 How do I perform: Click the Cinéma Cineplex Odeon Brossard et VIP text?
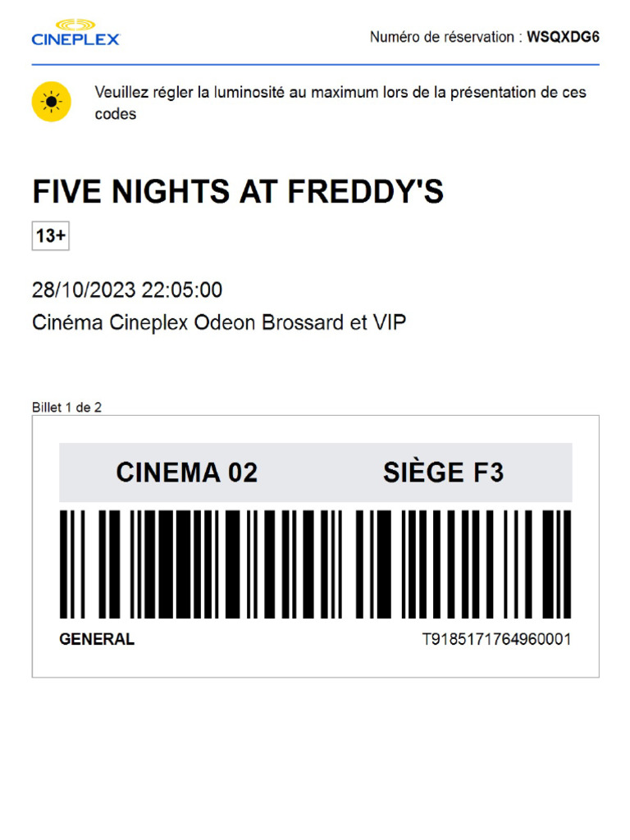(x=219, y=322)
